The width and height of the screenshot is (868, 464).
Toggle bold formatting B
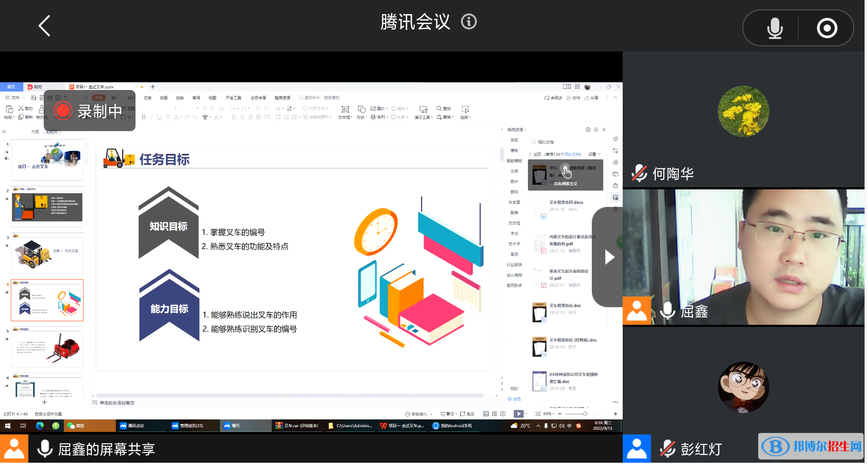point(144,117)
